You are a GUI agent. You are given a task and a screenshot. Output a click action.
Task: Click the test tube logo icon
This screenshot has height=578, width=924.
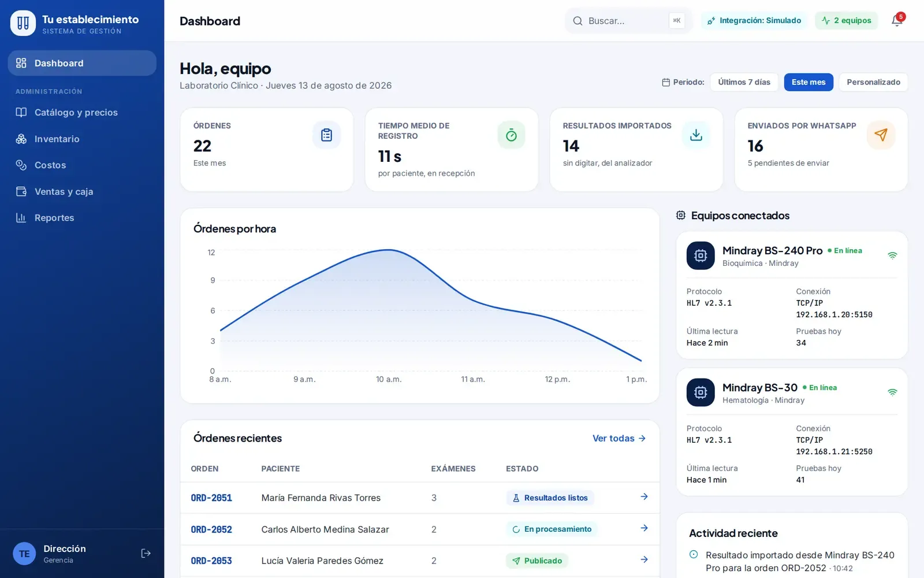[x=23, y=23]
